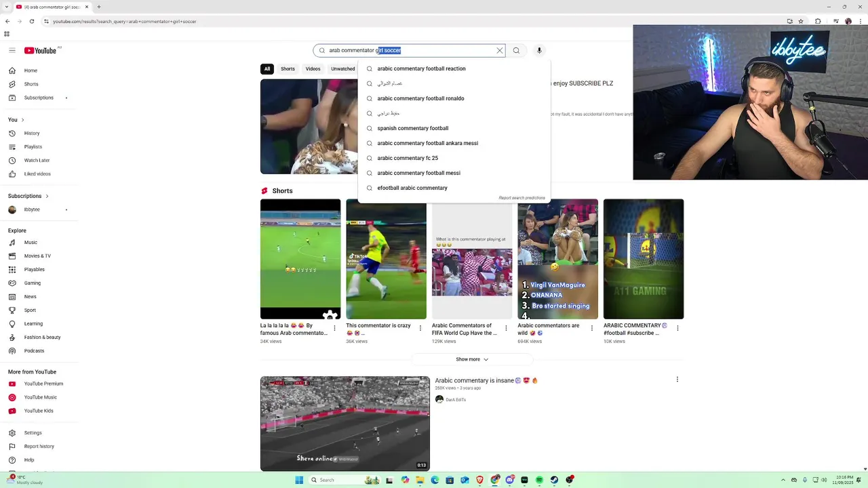Select the Videos filter chip

pos(313,68)
